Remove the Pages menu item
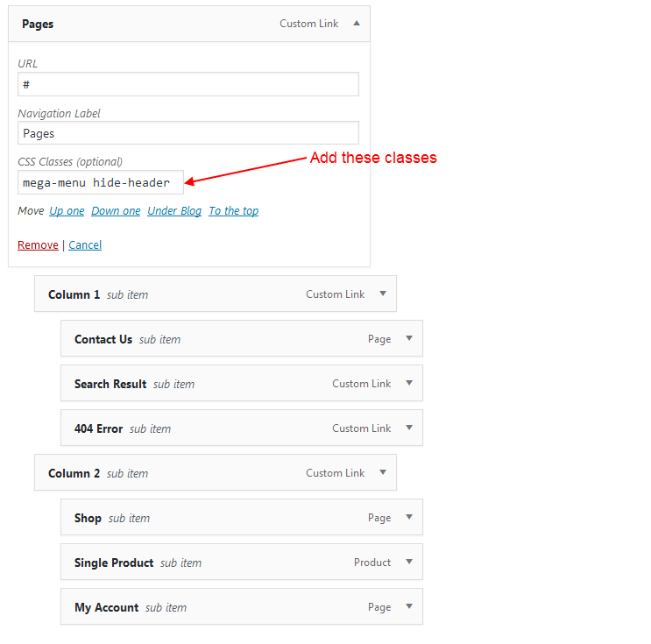 click(38, 245)
